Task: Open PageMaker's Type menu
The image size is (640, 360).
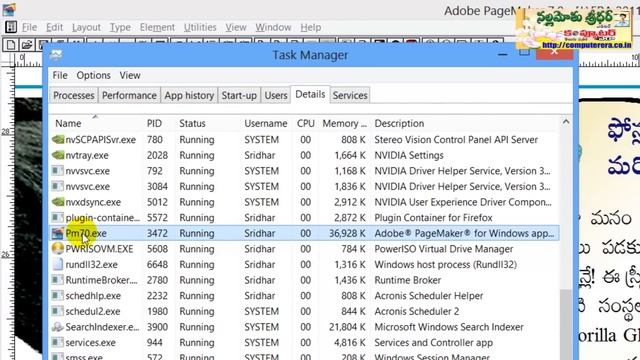Action: 120,27
